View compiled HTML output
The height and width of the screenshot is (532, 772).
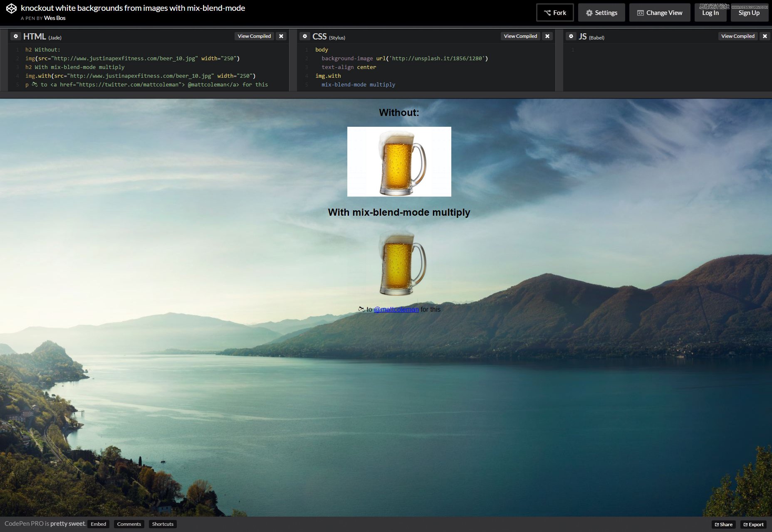(254, 36)
